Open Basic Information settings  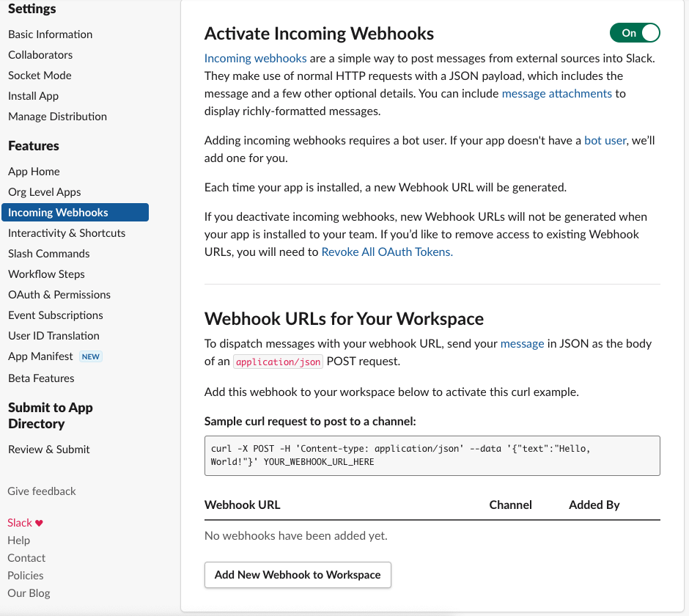[x=50, y=34]
